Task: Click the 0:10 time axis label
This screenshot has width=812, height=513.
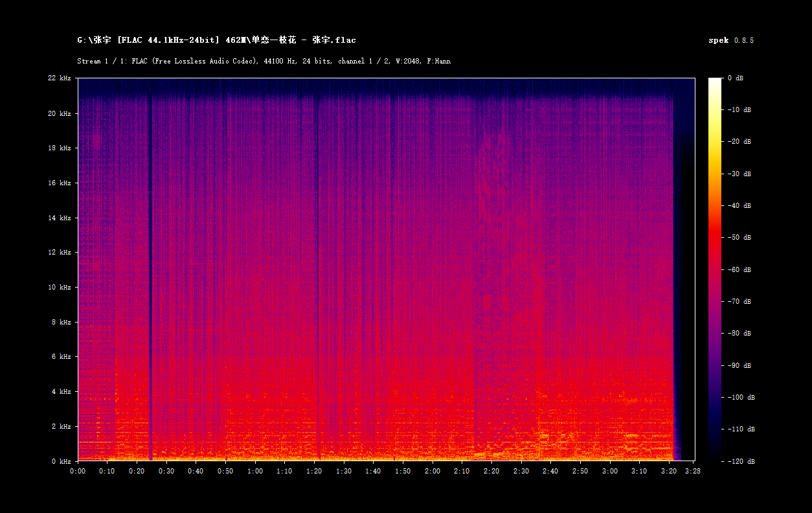Action: 107,472
